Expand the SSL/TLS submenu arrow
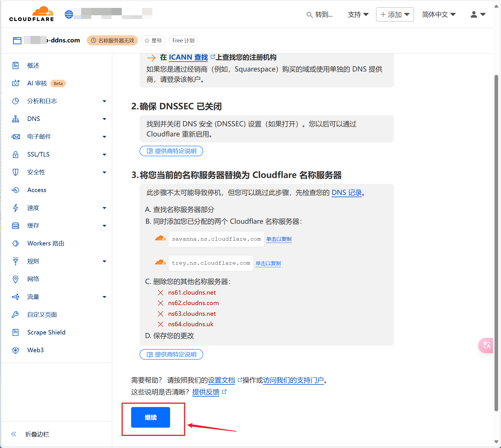Image resolution: width=501 pixels, height=448 pixels. pyautogui.click(x=104, y=155)
